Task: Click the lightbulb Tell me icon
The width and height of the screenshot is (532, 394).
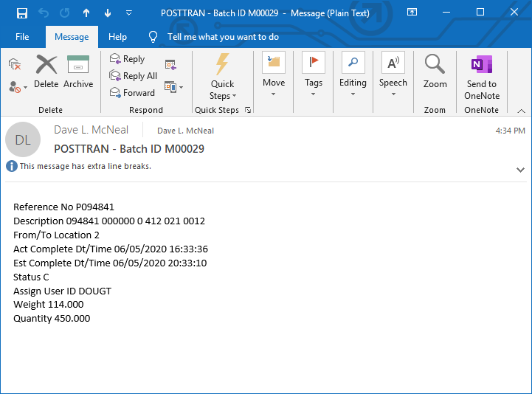Action: point(153,37)
